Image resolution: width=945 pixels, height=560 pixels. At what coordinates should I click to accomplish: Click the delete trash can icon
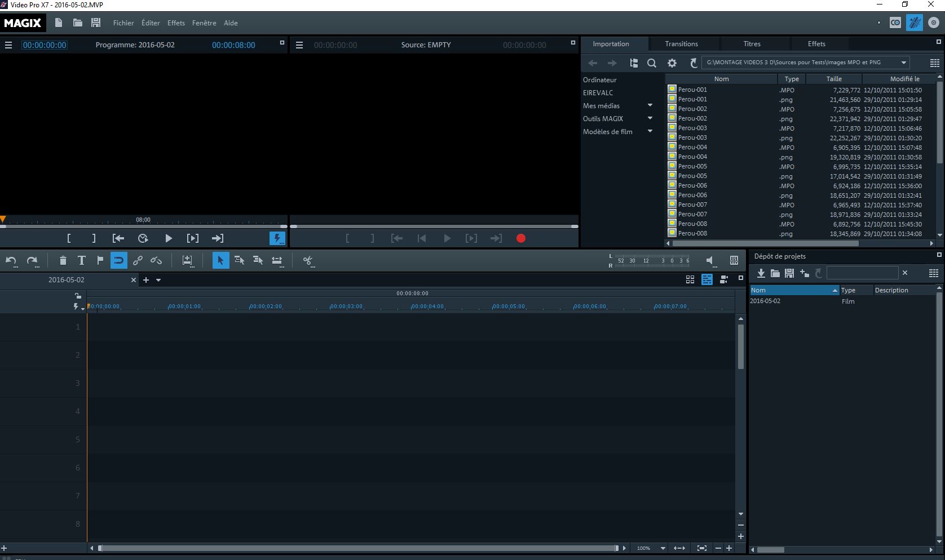tap(63, 260)
